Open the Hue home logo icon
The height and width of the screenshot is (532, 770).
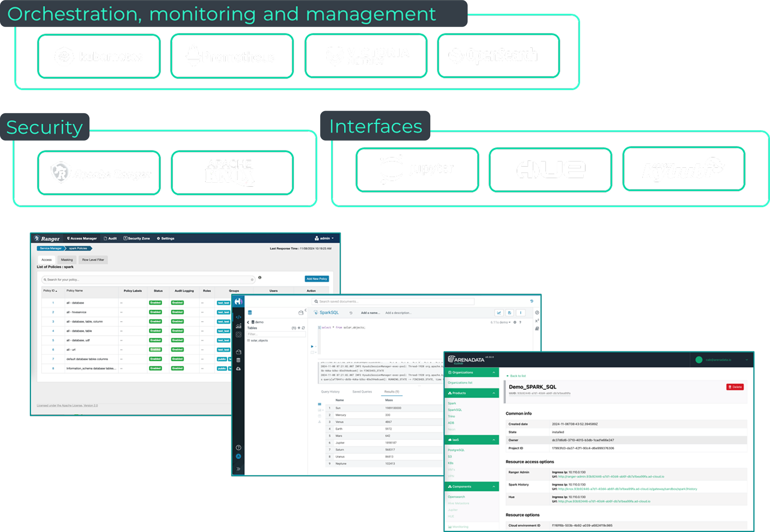click(x=238, y=302)
